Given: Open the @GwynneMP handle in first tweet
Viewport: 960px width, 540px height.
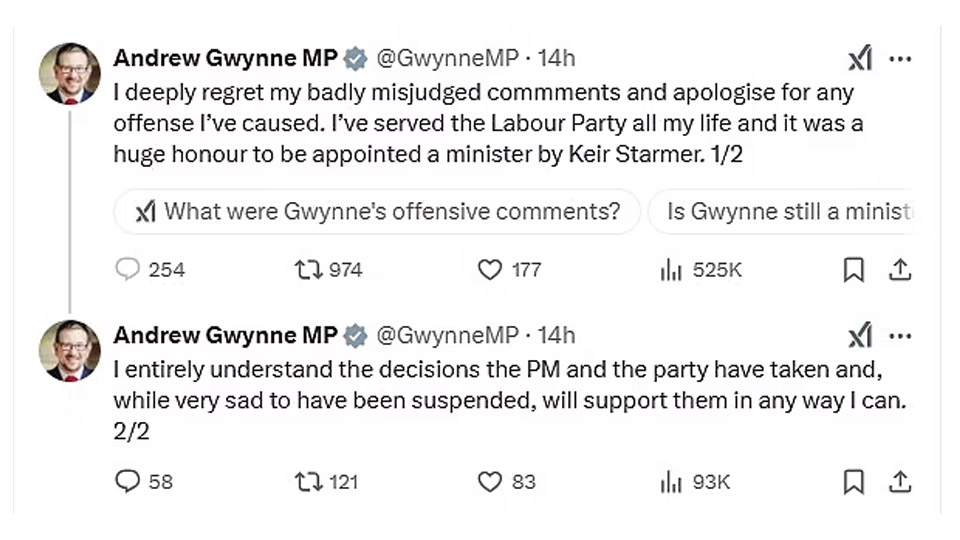Looking at the screenshot, I should (446, 58).
